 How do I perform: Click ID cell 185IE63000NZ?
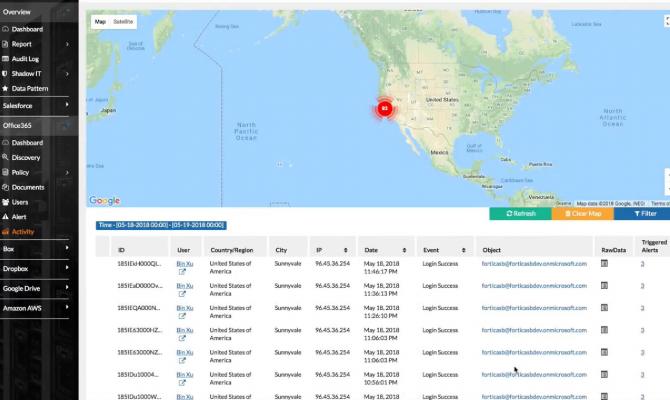140,352
